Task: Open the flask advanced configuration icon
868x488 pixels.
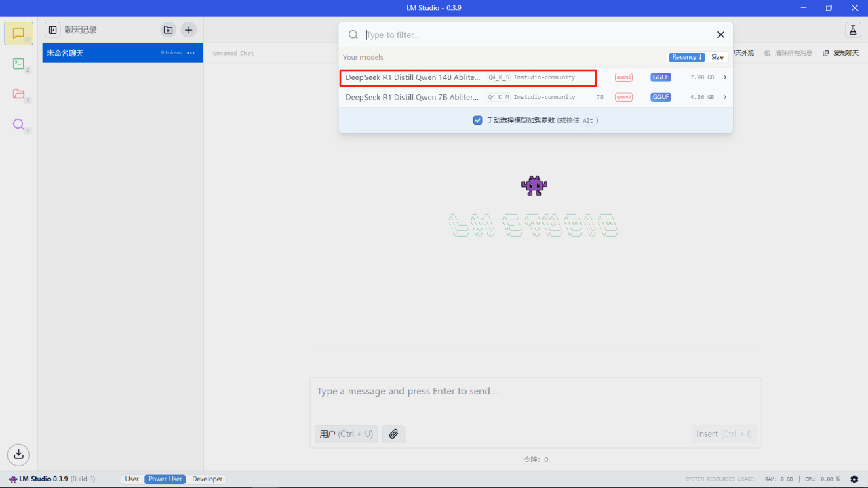Action: point(853,30)
